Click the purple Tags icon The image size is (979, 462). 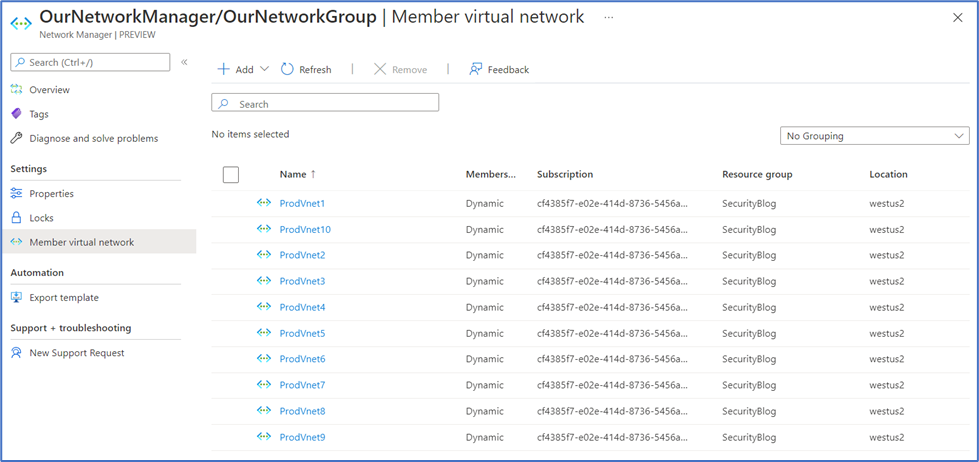click(17, 114)
